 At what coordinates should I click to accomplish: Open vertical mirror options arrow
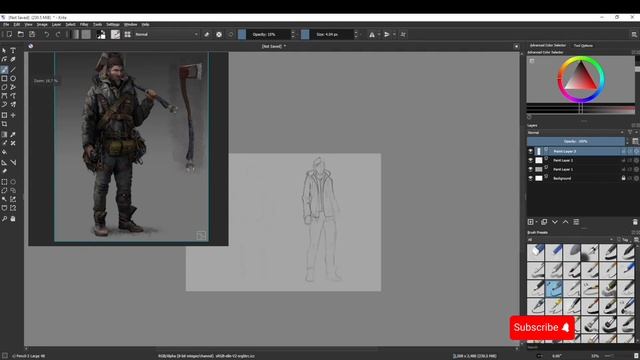[394, 35]
